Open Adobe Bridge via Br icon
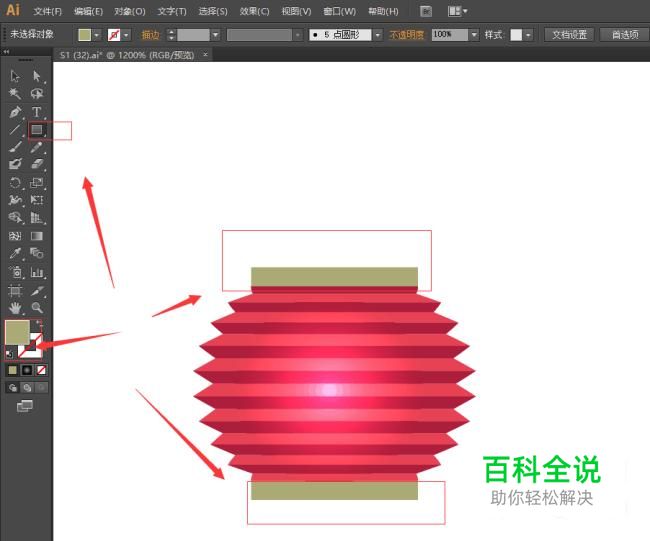Viewport: 650px width, 541px height. click(x=426, y=11)
